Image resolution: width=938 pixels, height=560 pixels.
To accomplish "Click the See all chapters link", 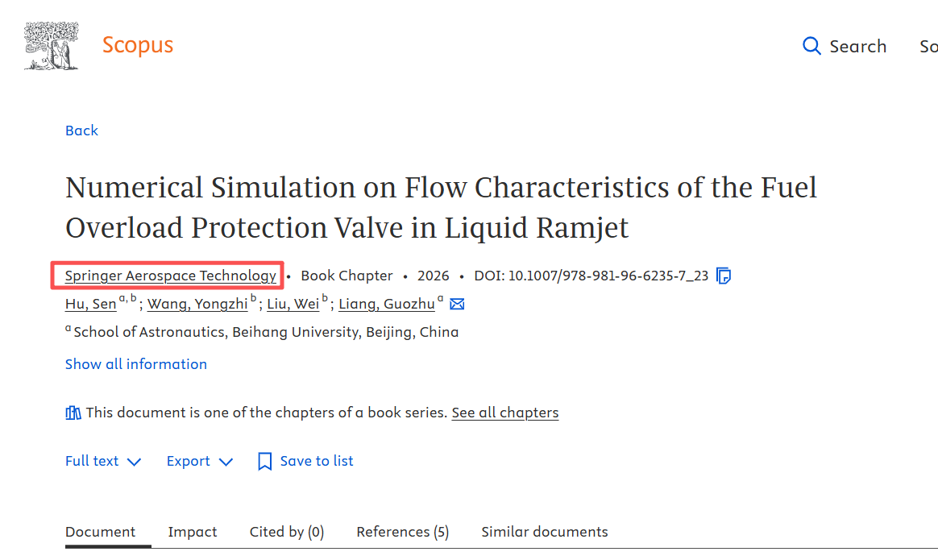I will click(x=504, y=413).
